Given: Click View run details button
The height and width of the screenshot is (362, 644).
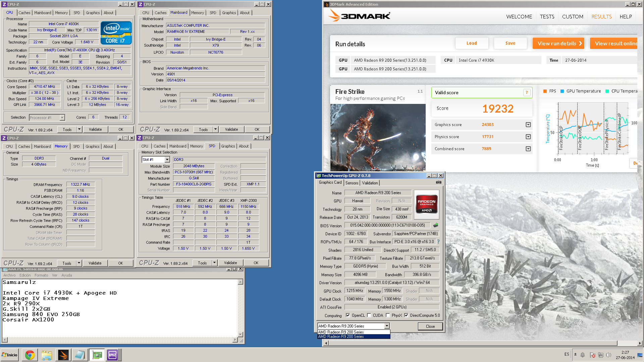Looking at the screenshot, I should point(558,44).
